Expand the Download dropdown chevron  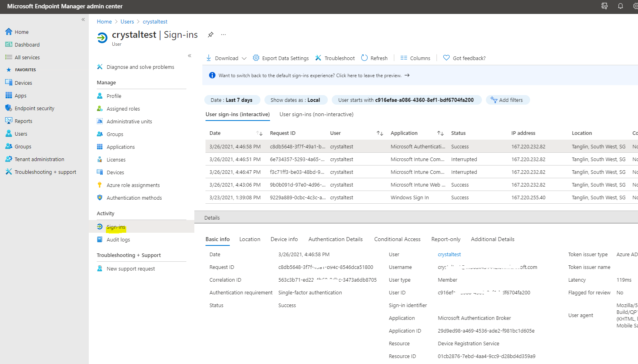[x=244, y=58]
